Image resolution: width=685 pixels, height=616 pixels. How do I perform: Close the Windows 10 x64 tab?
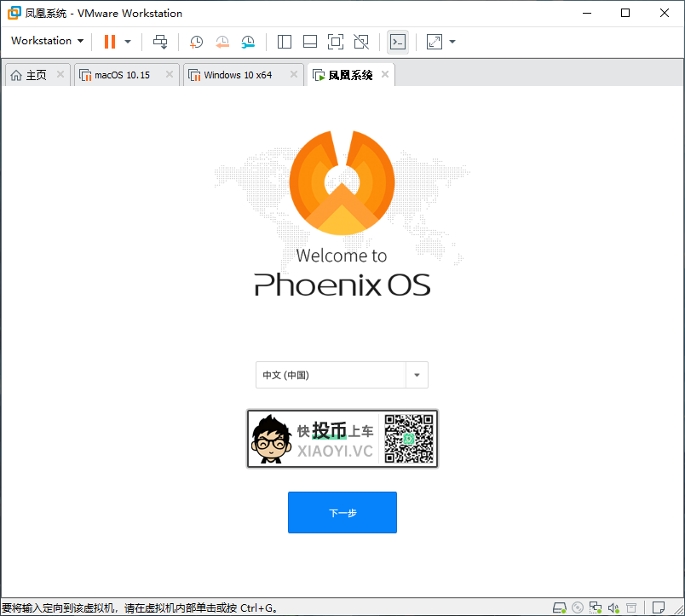294,74
